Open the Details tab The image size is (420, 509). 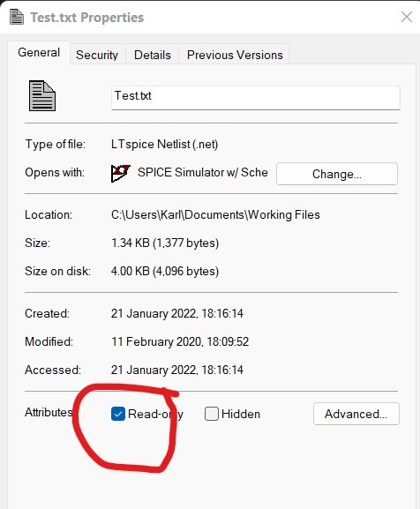[153, 55]
